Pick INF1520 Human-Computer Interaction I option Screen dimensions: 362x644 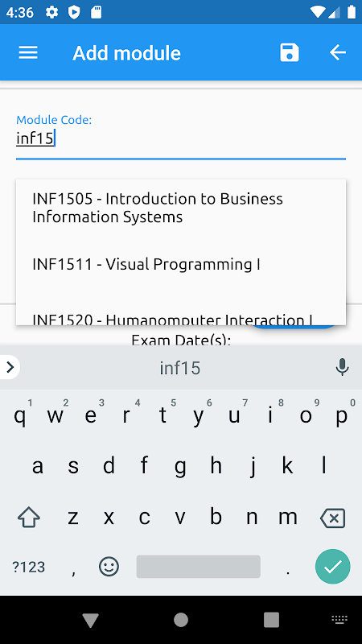click(x=181, y=318)
